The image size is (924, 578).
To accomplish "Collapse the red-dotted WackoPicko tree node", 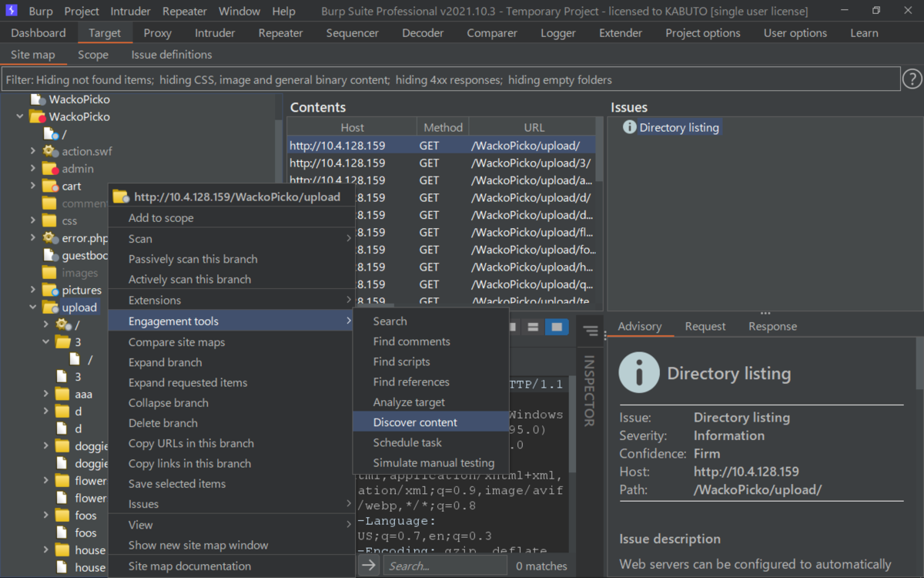I will (x=20, y=116).
